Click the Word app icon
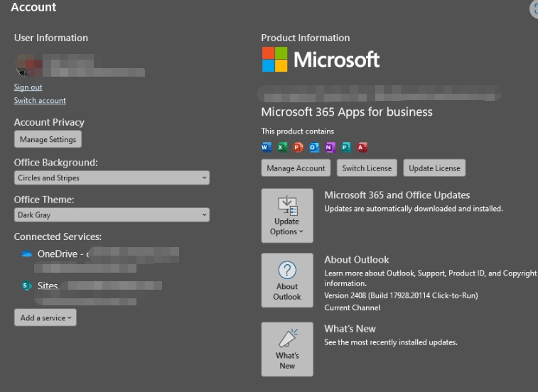Image resolution: width=538 pixels, height=392 pixels. [266, 148]
